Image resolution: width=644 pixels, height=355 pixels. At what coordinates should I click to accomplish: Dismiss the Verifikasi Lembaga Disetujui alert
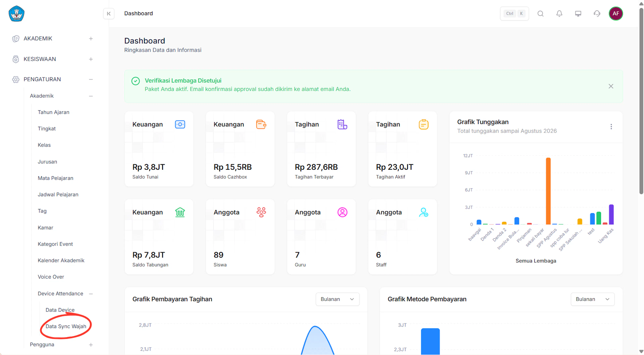(x=611, y=86)
